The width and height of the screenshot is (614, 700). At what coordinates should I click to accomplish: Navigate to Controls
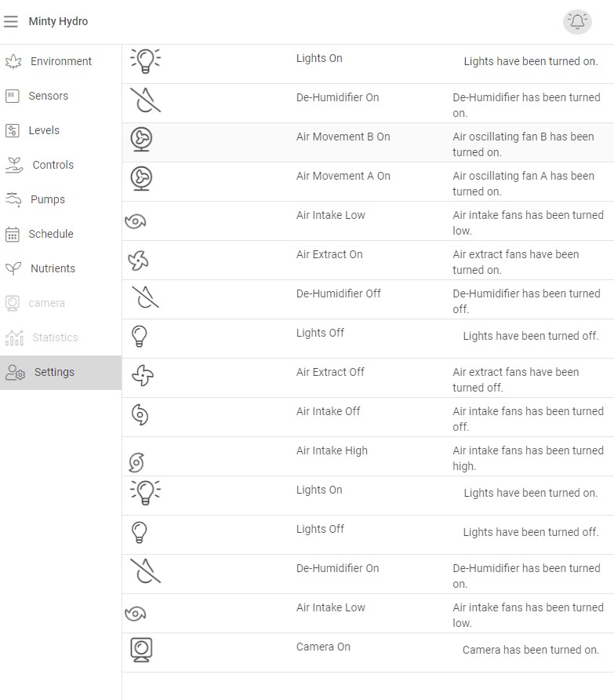pyautogui.click(x=53, y=165)
